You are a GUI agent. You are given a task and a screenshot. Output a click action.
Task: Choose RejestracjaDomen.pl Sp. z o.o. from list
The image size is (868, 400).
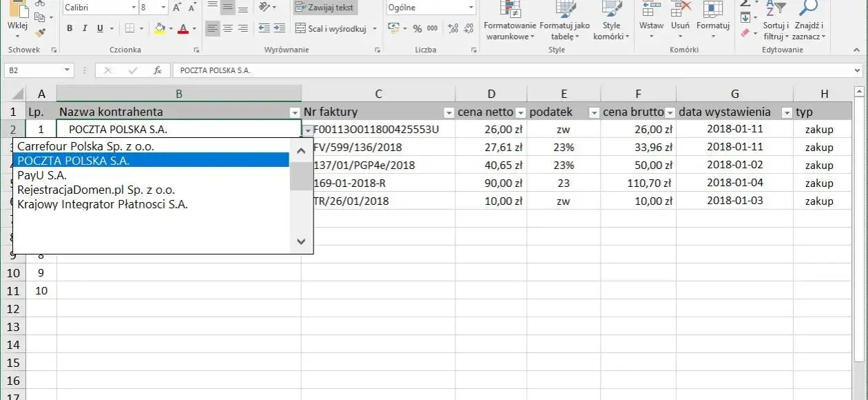tap(151, 190)
